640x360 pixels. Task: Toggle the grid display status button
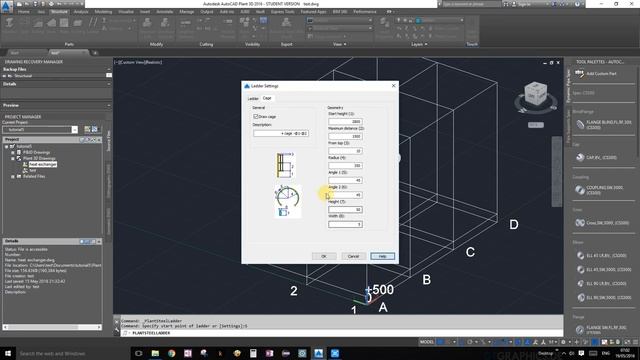click(440, 342)
